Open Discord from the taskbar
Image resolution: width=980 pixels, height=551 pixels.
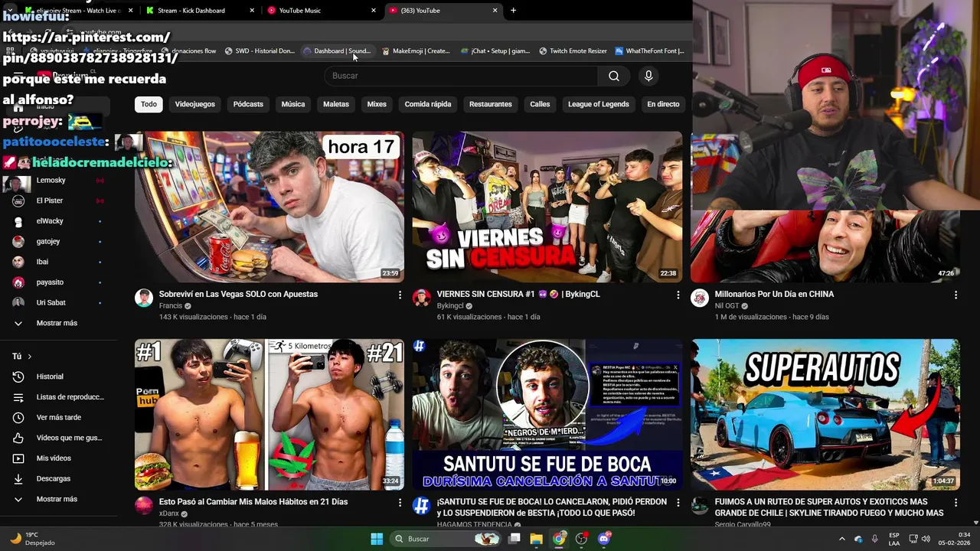[x=604, y=539]
